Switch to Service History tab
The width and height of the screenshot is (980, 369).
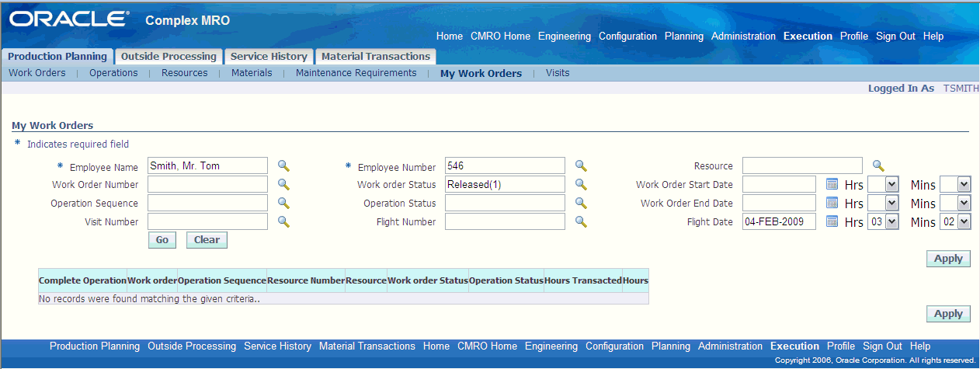tap(269, 57)
